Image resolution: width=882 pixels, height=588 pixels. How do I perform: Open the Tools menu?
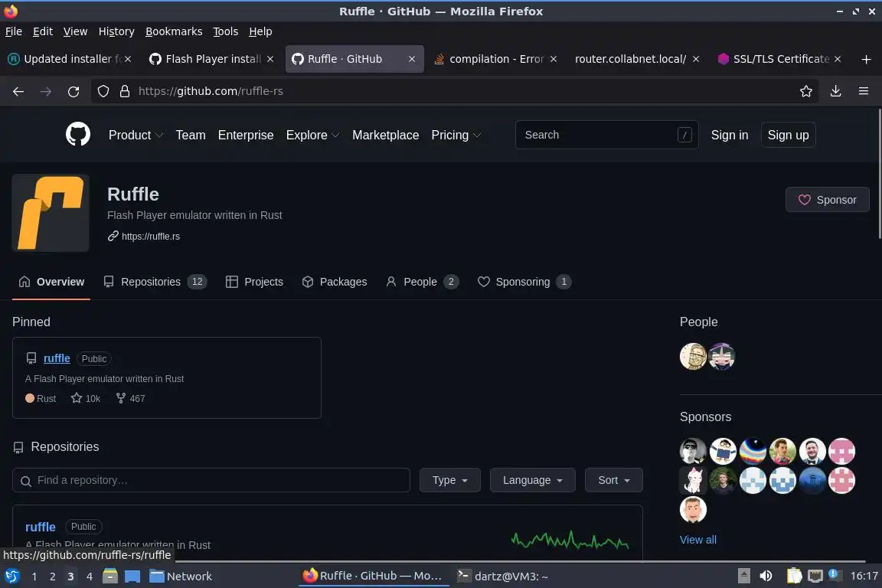(226, 31)
